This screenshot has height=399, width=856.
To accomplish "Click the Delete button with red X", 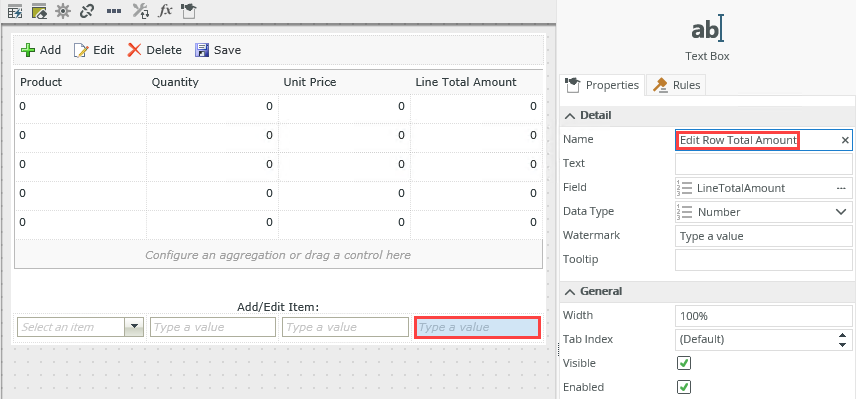I will 154,50.
